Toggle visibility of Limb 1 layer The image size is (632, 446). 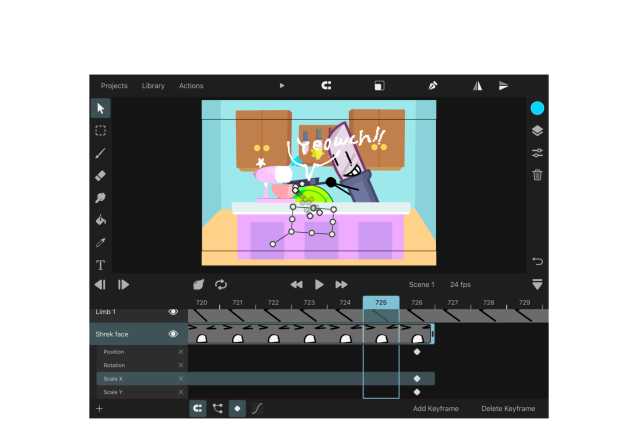coord(173,312)
